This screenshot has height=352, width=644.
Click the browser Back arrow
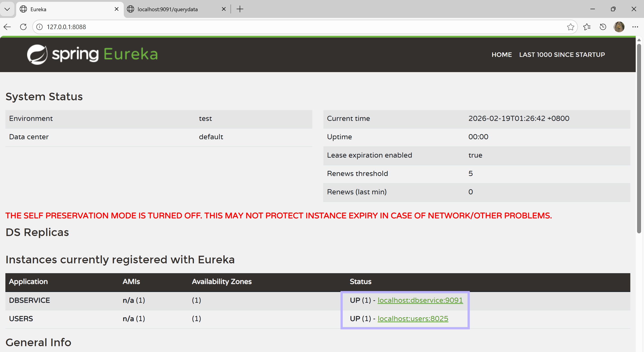tap(7, 27)
